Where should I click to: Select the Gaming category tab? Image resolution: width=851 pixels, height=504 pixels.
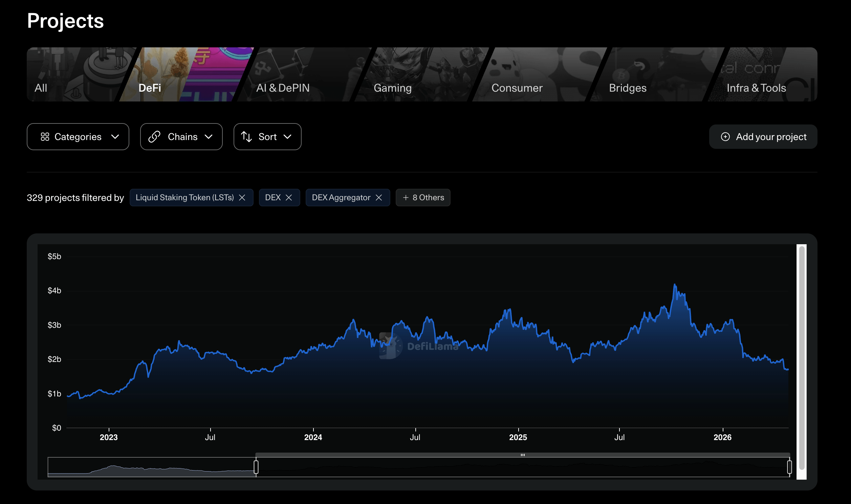click(x=393, y=88)
